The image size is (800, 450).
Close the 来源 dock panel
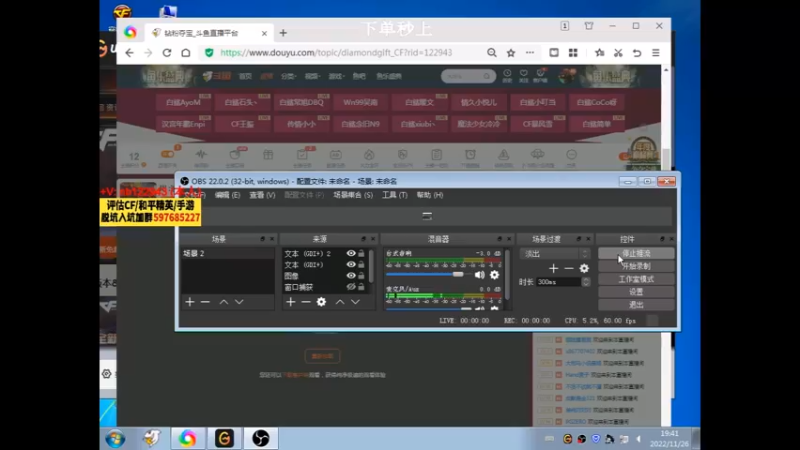pos(373,239)
